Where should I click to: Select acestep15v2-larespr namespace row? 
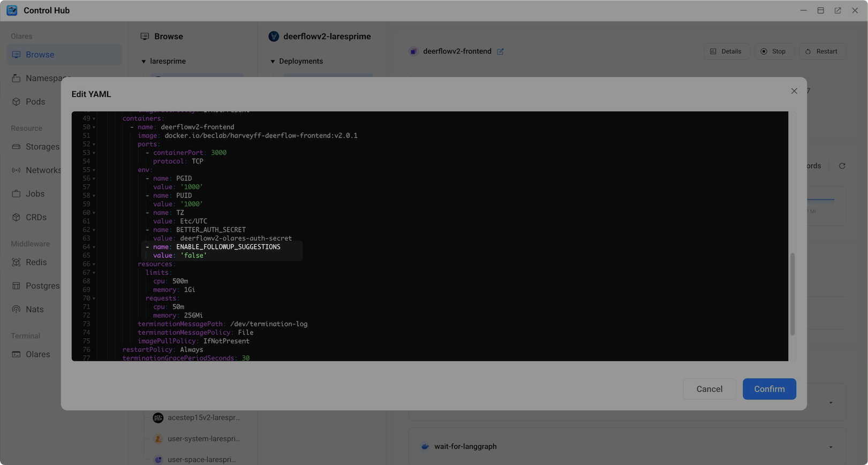(x=197, y=417)
